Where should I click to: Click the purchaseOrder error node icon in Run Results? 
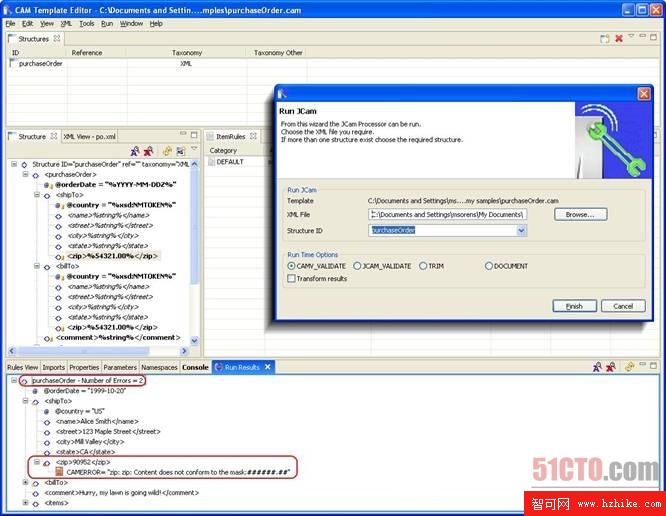[24, 381]
